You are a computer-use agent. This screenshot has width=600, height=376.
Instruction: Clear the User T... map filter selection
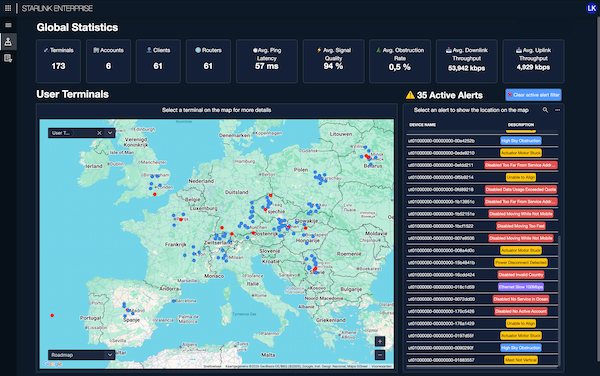(x=99, y=133)
